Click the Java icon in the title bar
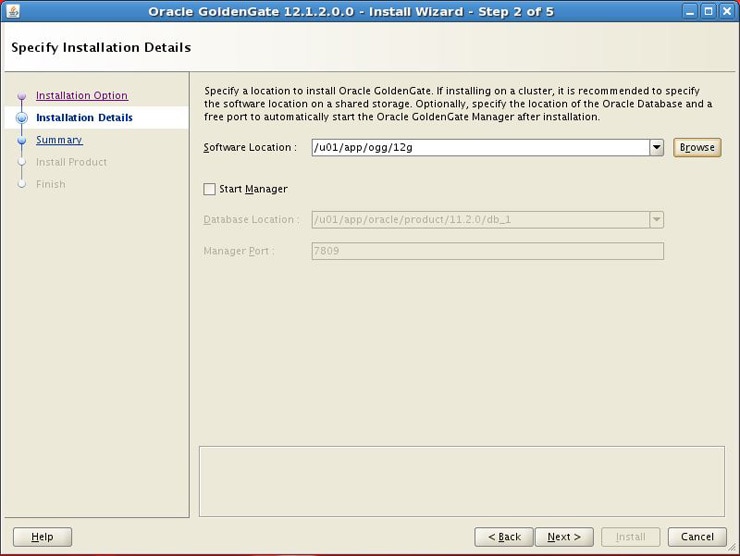Viewport: 740px width, 556px height. 13,11
